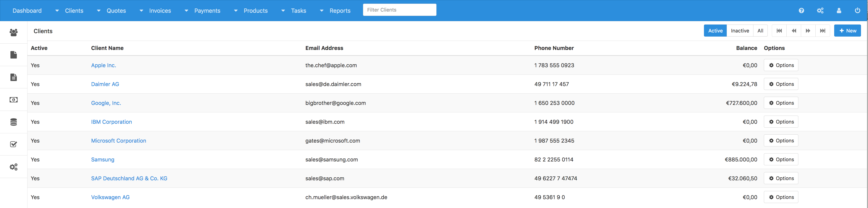This screenshot has height=208, width=868.
Task: Jump to last page of clients
Action: pos(822,31)
